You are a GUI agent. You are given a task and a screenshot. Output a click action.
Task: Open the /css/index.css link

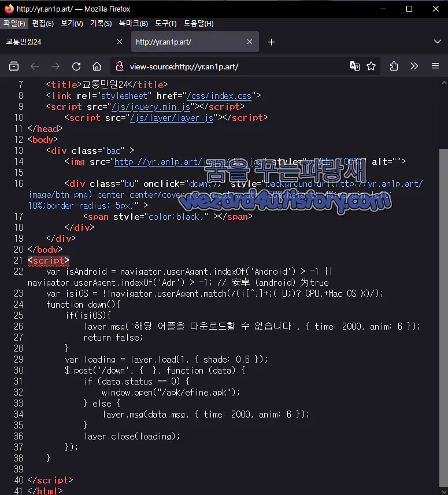(219, 95)
